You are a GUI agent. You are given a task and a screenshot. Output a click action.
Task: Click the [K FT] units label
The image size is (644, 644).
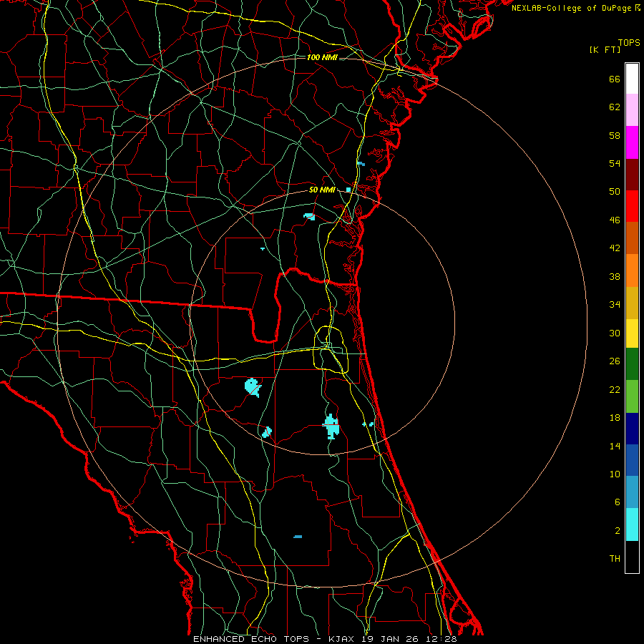605,50
